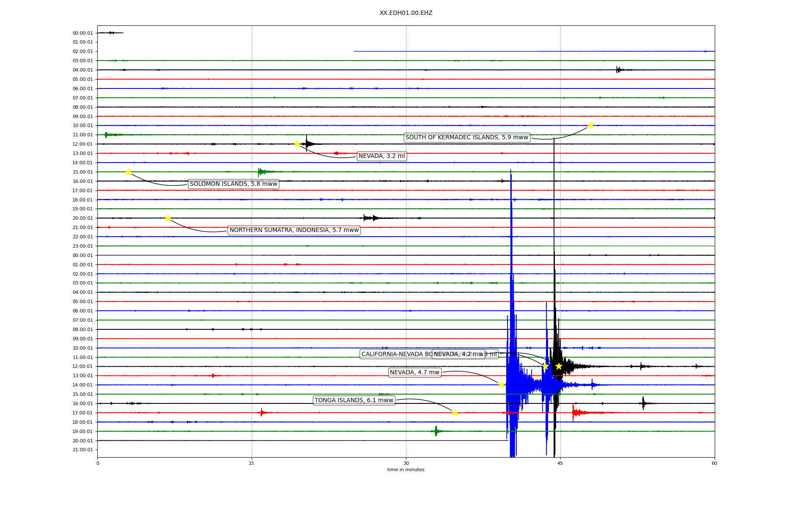Select the 'NORTHERN SUMATRA, INDONESIA, 5.7 mww' label
Image resolution: width=812 pixels, height=508 pixels.
tap(294, 230)
